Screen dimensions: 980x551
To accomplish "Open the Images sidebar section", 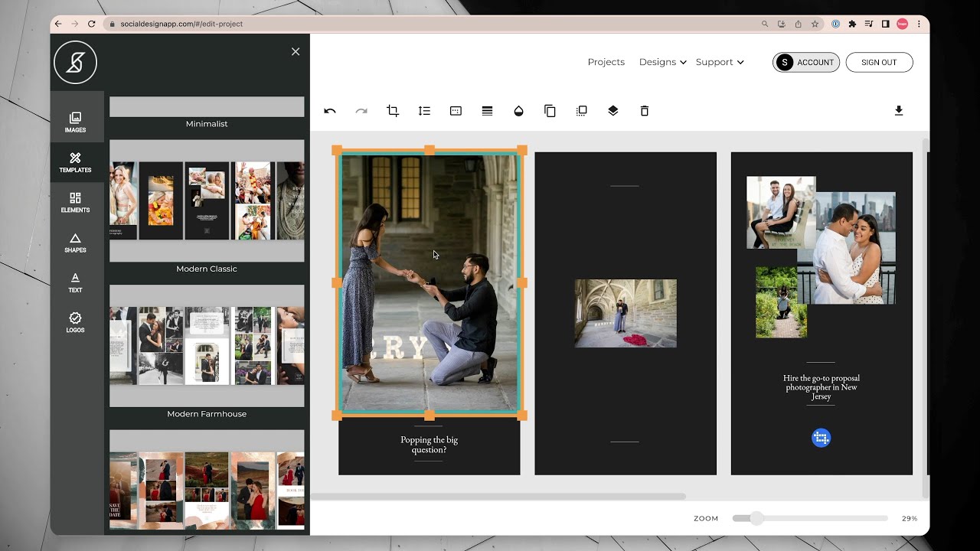I will (x=75, y=122).
